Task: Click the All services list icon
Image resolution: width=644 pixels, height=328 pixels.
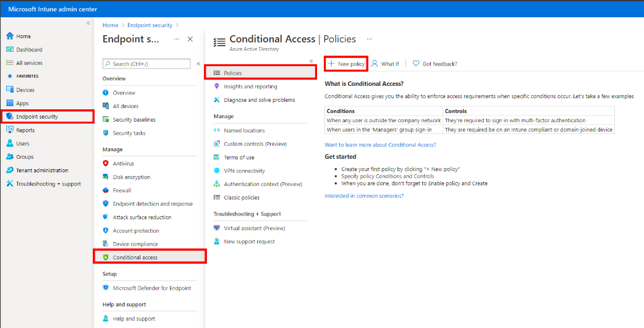Action: click(x=10, y=63)
